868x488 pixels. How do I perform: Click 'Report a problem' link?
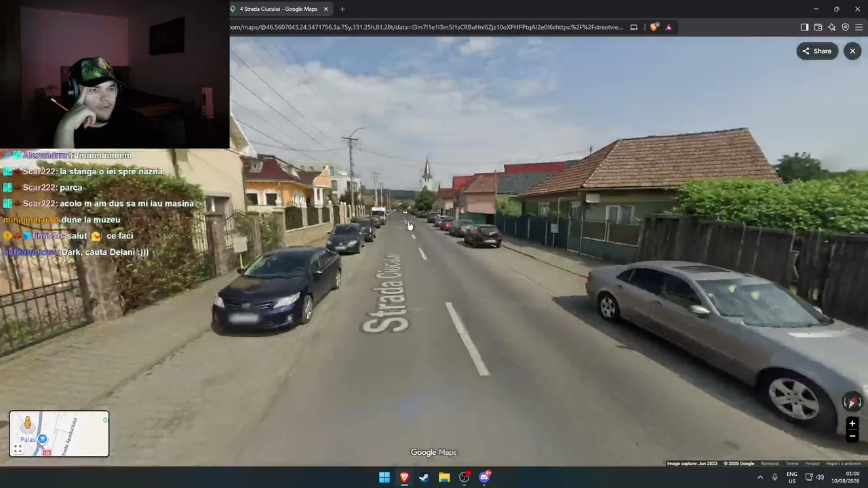(x=844, y=464)
